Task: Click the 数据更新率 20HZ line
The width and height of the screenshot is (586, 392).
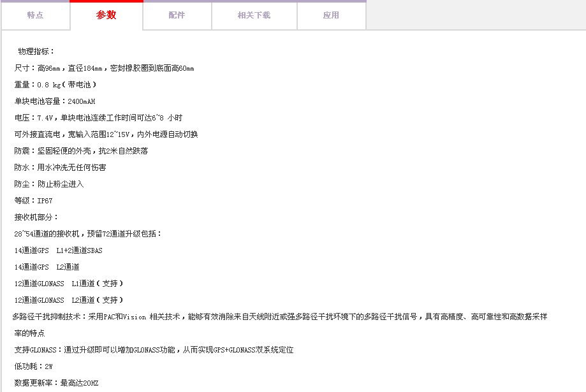Action: point(56,383)
